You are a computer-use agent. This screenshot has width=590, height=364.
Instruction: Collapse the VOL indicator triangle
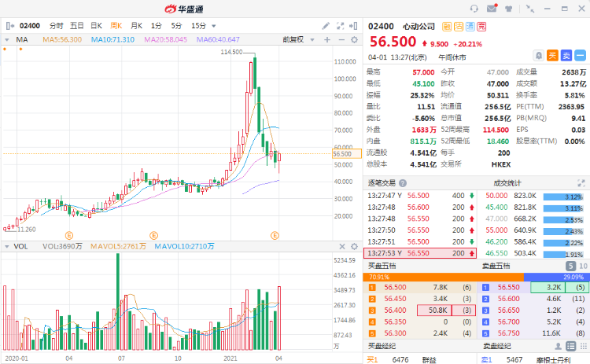tap(7, 246)
